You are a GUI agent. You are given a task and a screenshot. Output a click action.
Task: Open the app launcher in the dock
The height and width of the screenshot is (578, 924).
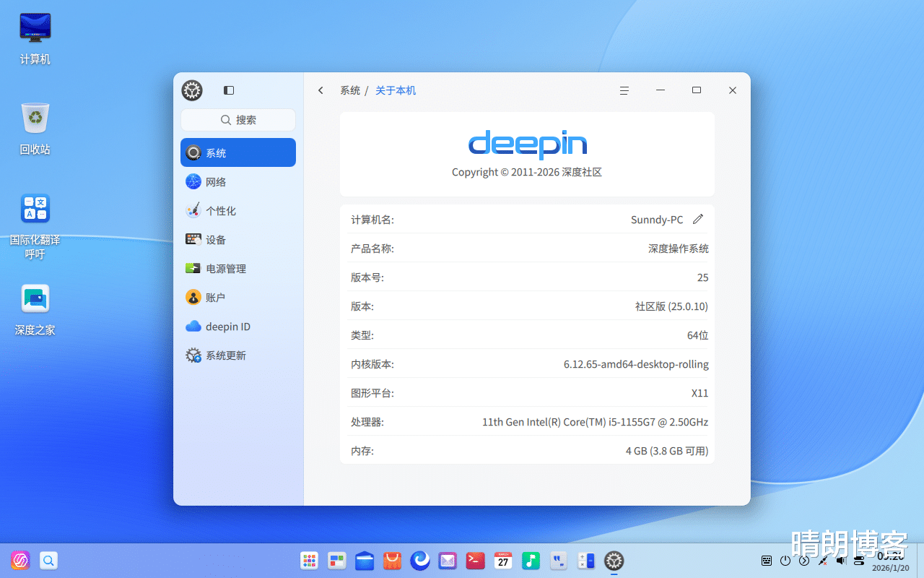(x=309, y=561)
